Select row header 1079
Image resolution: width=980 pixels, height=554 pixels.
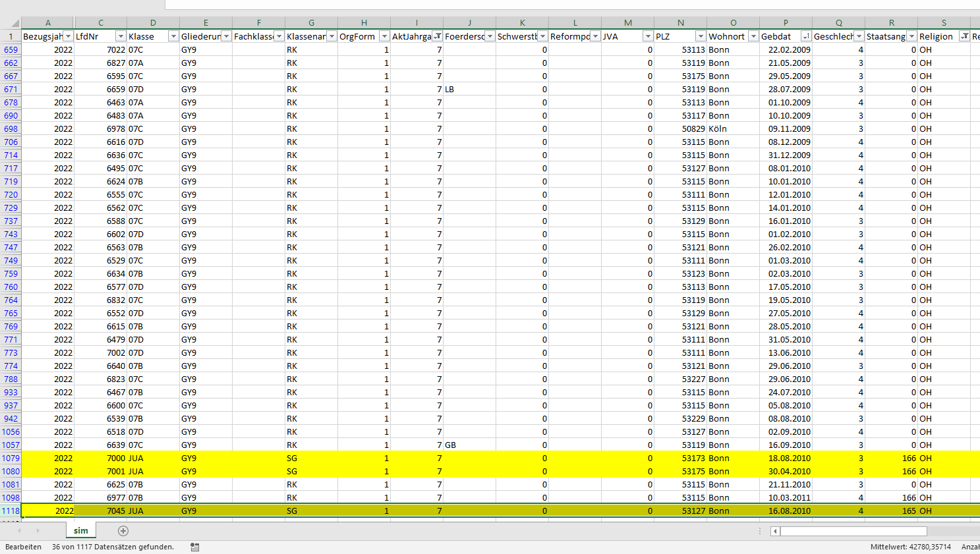[x=11, y=458]
